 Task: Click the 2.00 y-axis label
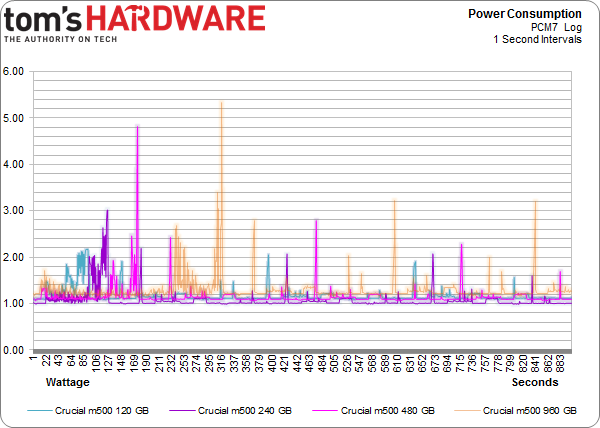13,257
